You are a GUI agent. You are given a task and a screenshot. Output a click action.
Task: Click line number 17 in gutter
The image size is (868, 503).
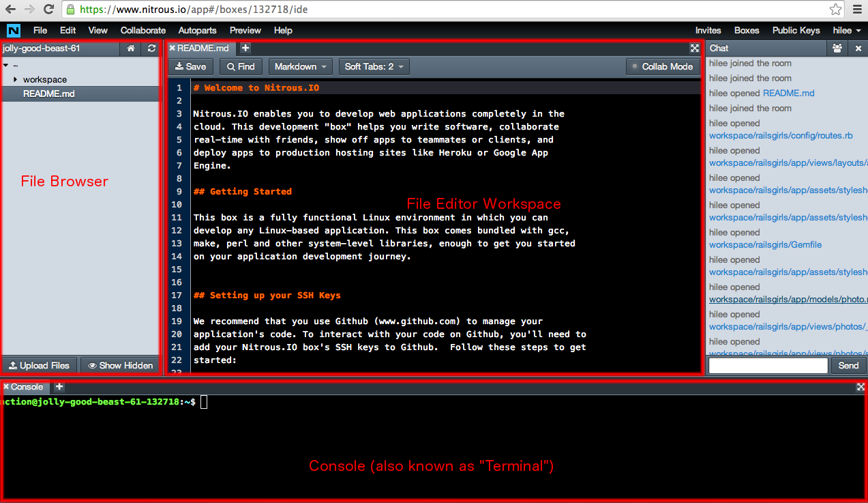(x=177, y=296)
